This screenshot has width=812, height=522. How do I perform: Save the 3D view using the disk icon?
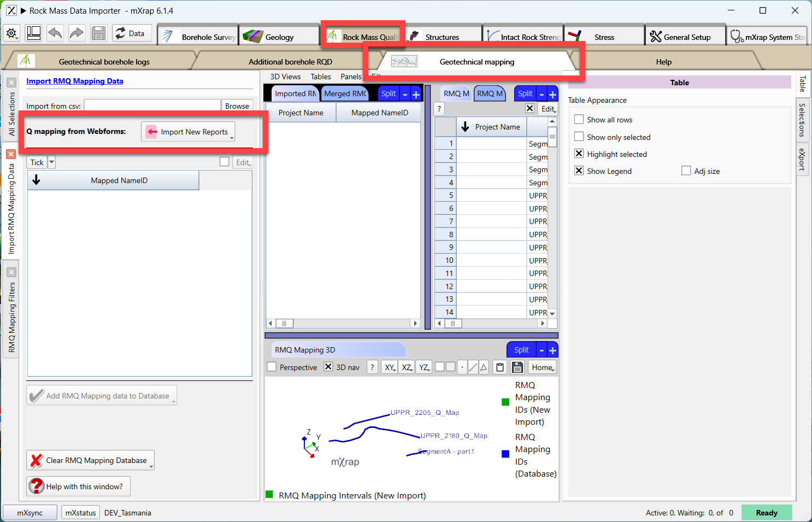tap(517, 367)
